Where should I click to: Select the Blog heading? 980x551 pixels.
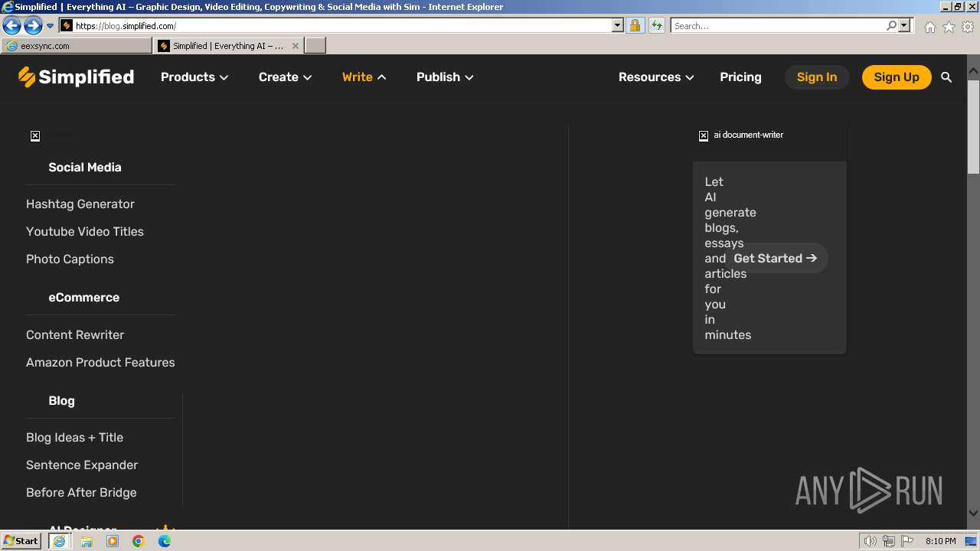pos(62,401)
